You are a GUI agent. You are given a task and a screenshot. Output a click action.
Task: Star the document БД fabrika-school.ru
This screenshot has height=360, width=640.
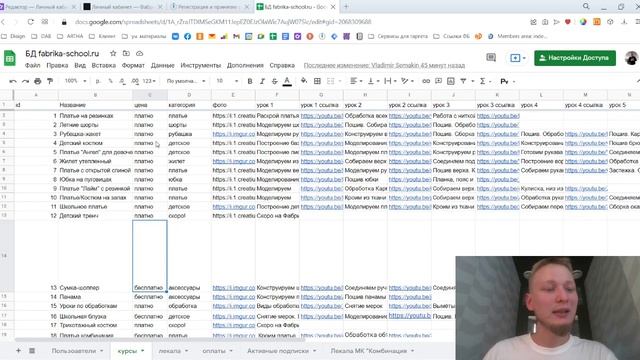[x=113, y=53]
